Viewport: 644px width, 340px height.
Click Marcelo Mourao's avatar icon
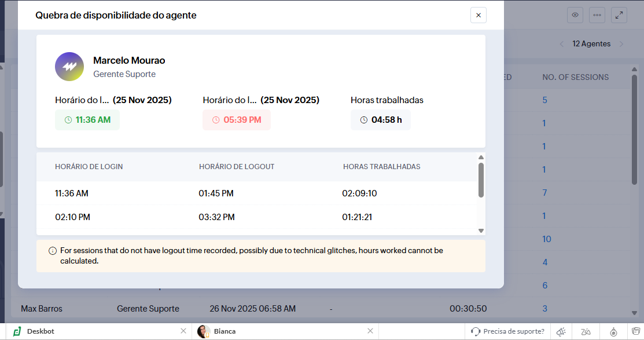click(69, 67)
